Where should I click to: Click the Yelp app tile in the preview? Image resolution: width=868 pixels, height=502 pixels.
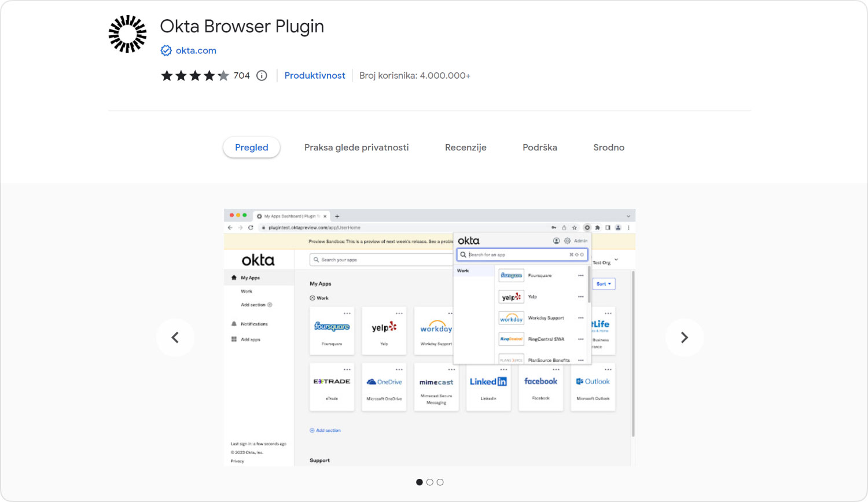point(384,331)
